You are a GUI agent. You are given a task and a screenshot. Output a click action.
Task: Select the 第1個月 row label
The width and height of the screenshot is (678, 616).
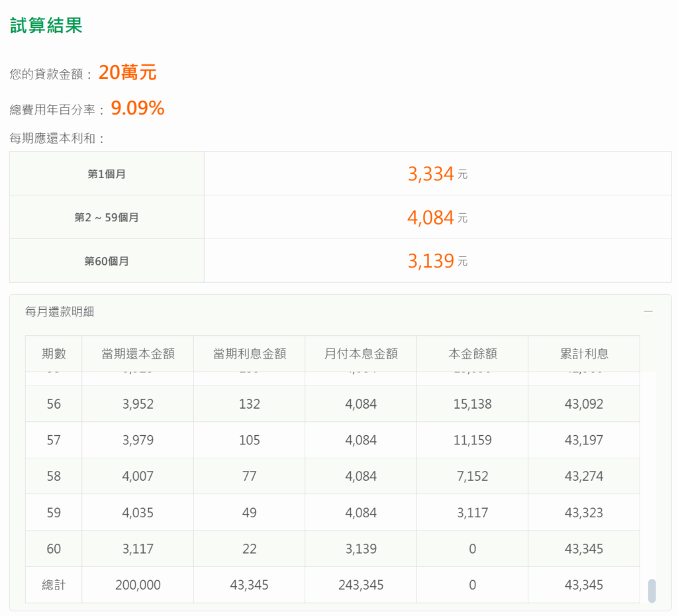[x=107, y=174]
